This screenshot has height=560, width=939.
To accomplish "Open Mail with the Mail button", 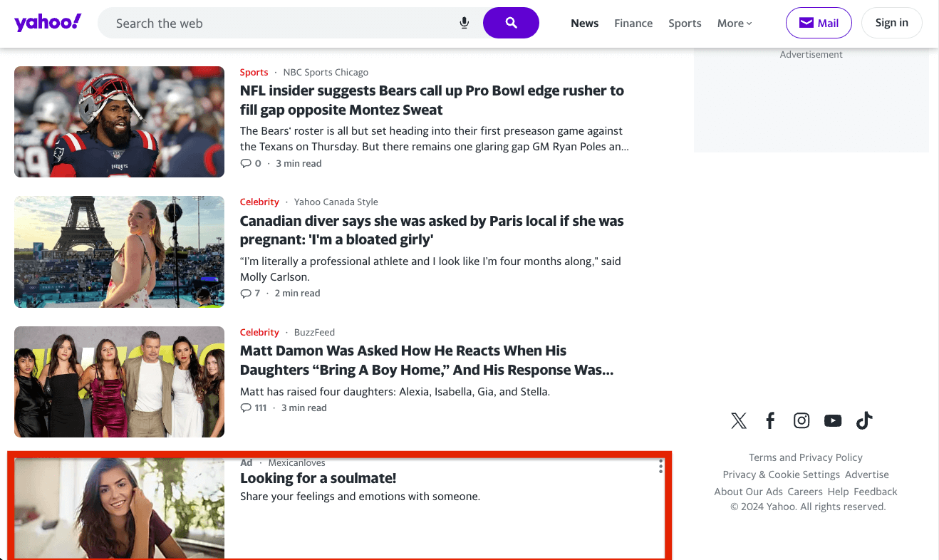I will pos(819,22).
